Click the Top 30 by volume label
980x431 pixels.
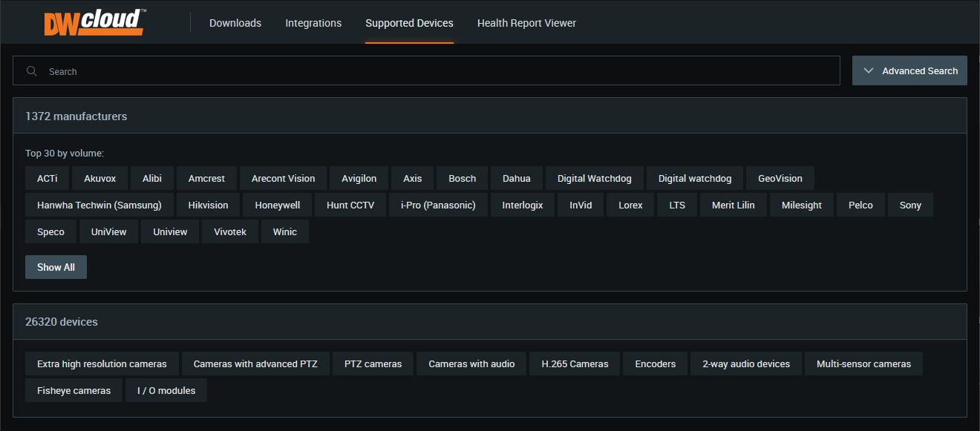pos(65,154)
